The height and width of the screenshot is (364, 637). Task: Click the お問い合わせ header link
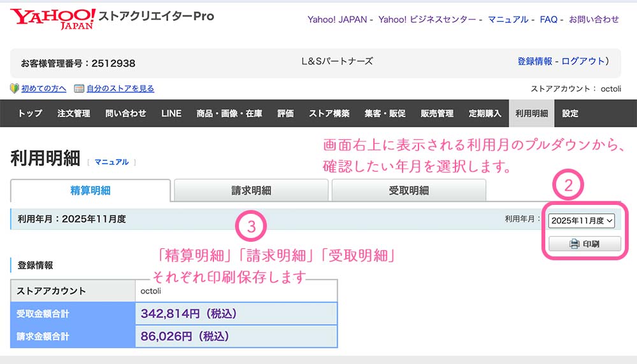coord(594,20)
